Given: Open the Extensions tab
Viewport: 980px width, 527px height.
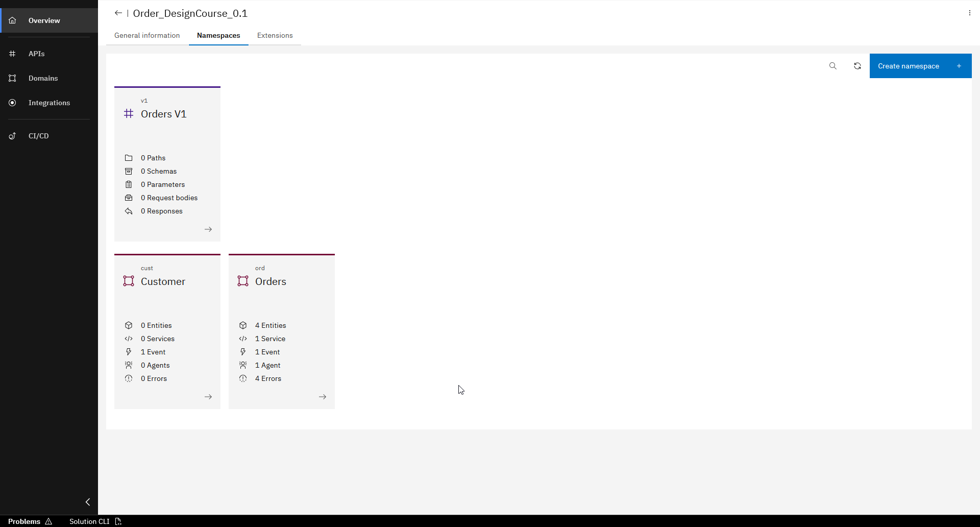Looking at the screenshot, I should [x=275, y=35].
